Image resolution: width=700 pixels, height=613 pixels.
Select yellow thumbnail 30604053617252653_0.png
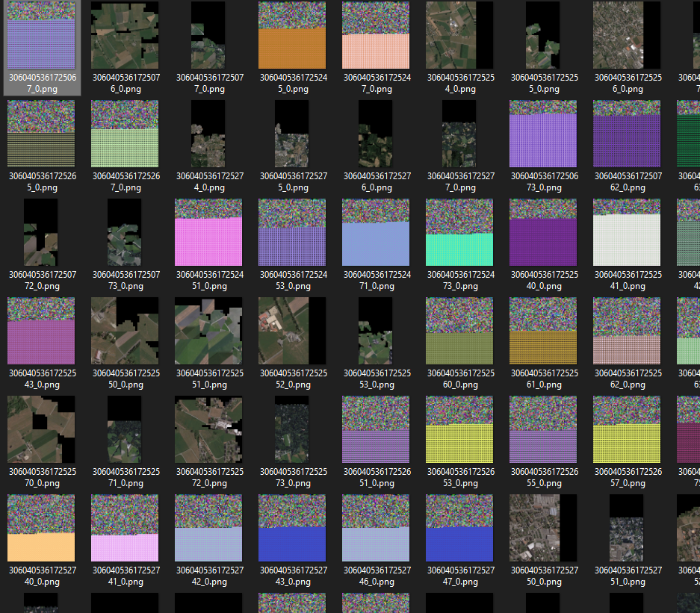pyautogui.click(x=459, y=429)
